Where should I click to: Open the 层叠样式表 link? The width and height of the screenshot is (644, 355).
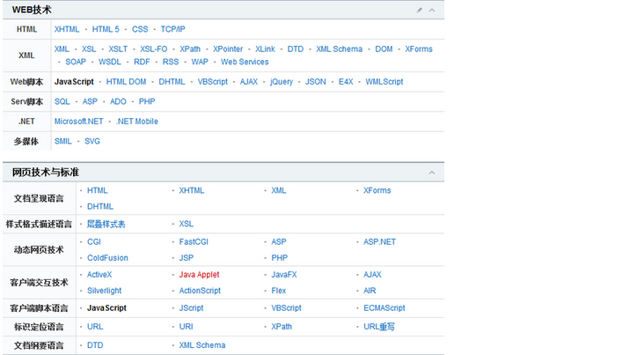pyautogui.click(x=106, y=224)
